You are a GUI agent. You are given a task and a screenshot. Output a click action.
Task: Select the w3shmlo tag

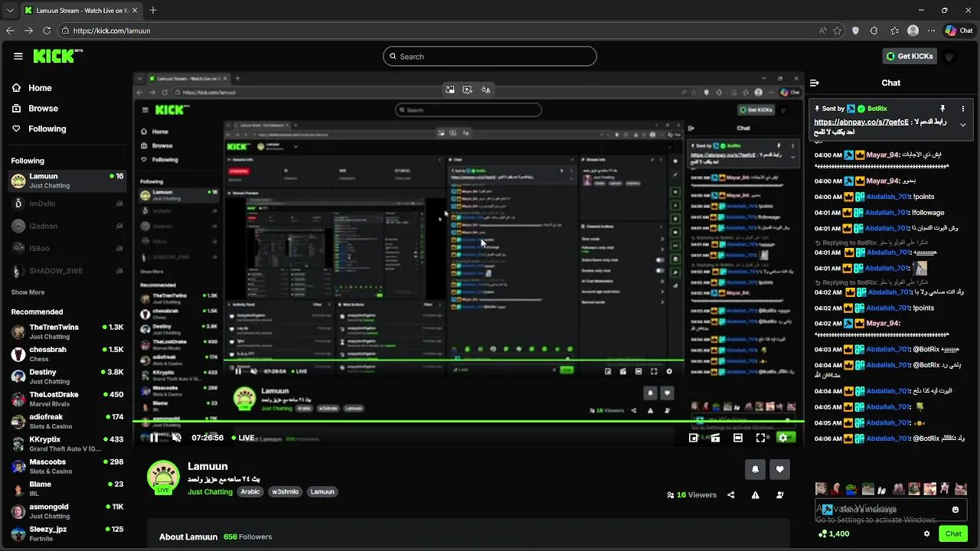(x=286, y=492)
